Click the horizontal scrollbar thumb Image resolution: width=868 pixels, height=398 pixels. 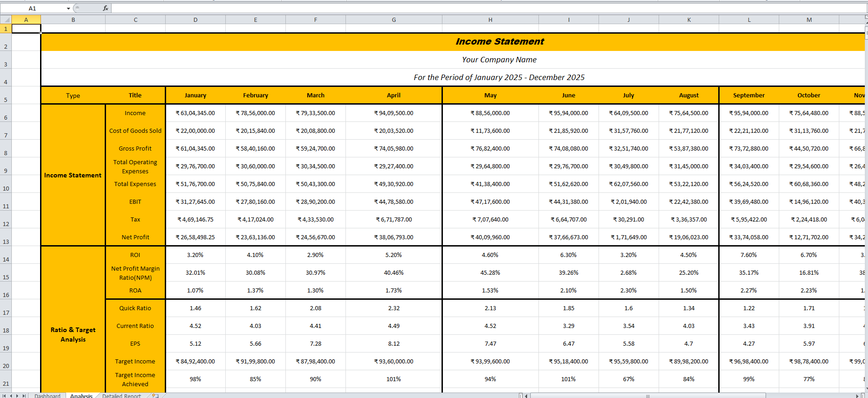point(648,396)
